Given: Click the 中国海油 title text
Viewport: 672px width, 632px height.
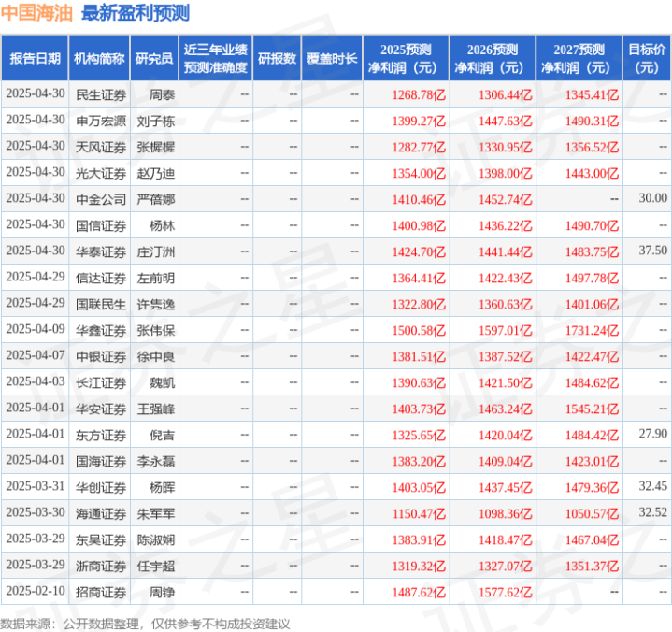Looking at the screenshot, I should (36, 13).
